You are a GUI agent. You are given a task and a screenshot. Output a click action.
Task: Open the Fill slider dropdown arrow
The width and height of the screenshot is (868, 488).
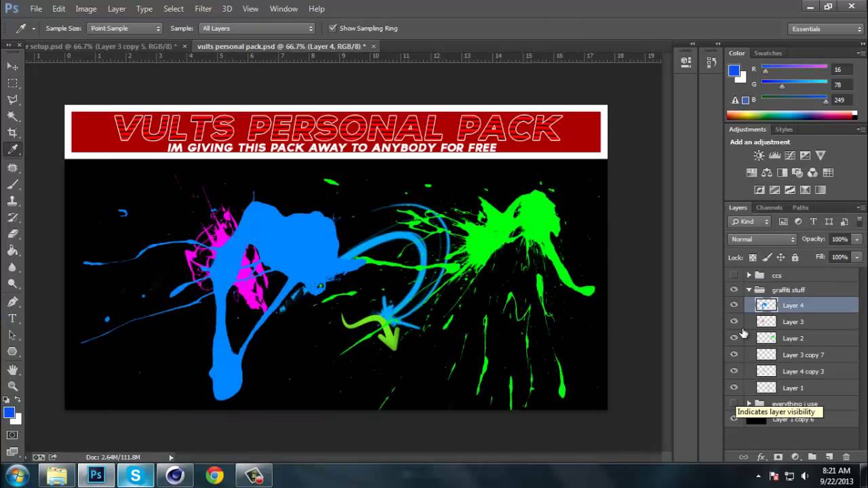[857, 258]
